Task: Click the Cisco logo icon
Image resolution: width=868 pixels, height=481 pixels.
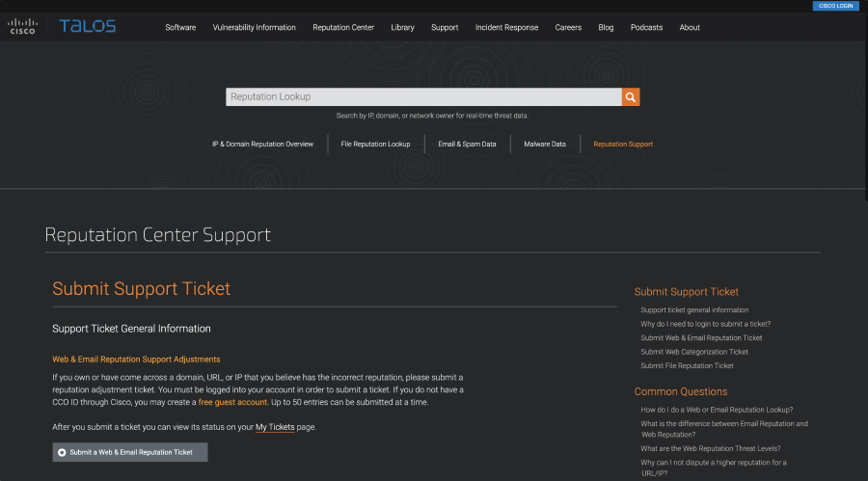Action: coord(23,26)
